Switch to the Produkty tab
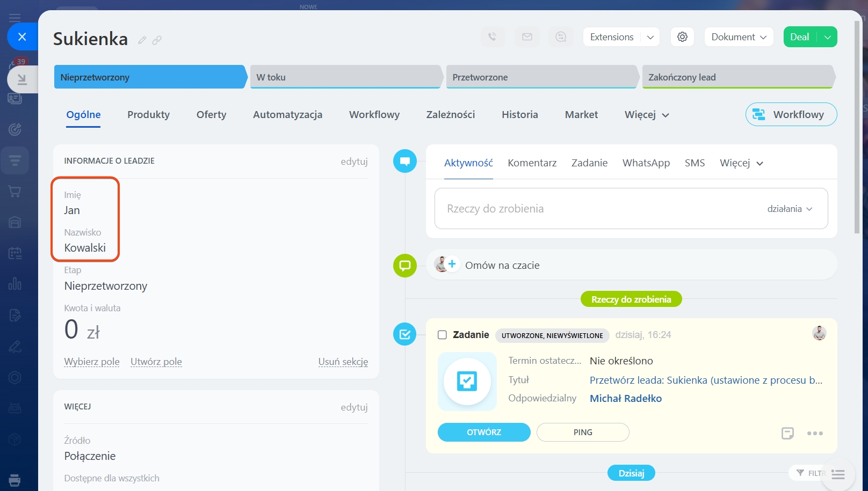This screenshot has width=868, height=491. [148, 115]
